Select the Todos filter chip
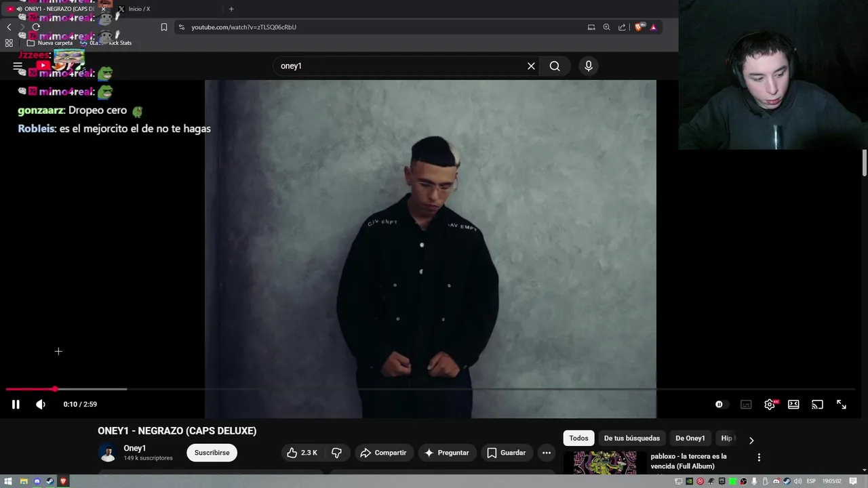The height and width of the screenshot is (488, 868). click(x=578, y=439)
